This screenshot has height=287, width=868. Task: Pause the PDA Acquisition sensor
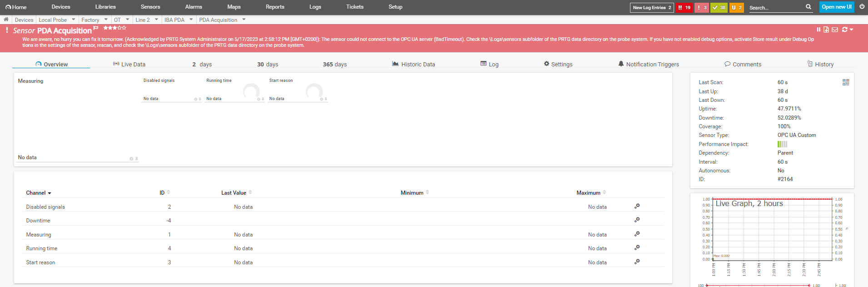point(818,30)
